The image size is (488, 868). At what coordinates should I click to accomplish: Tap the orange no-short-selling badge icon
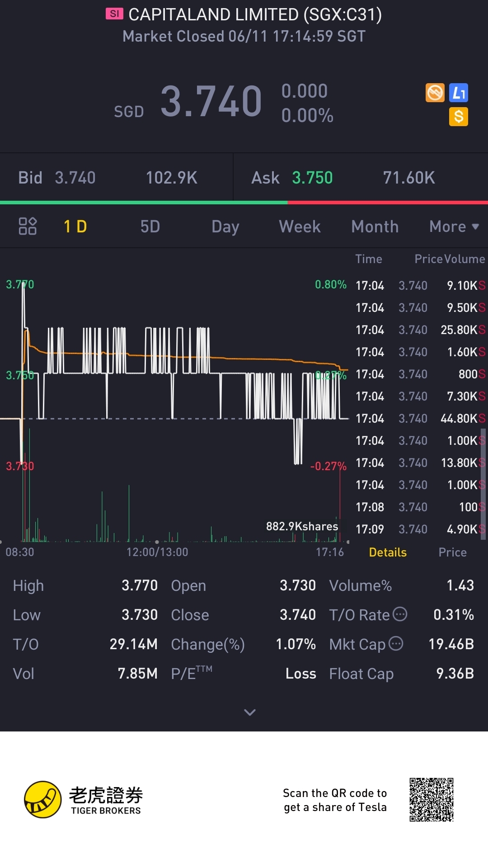pyautogui.click(x=435, y=93)
